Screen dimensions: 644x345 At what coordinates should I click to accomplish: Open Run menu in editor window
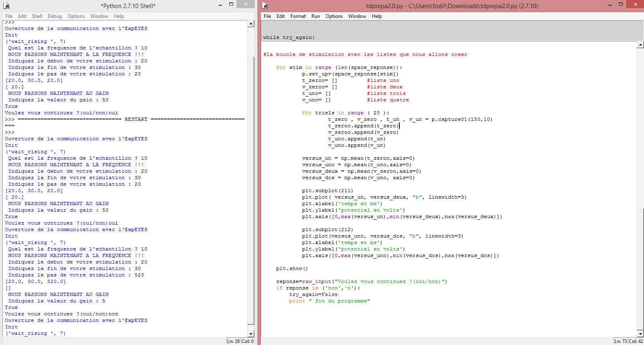click(316, 16)
